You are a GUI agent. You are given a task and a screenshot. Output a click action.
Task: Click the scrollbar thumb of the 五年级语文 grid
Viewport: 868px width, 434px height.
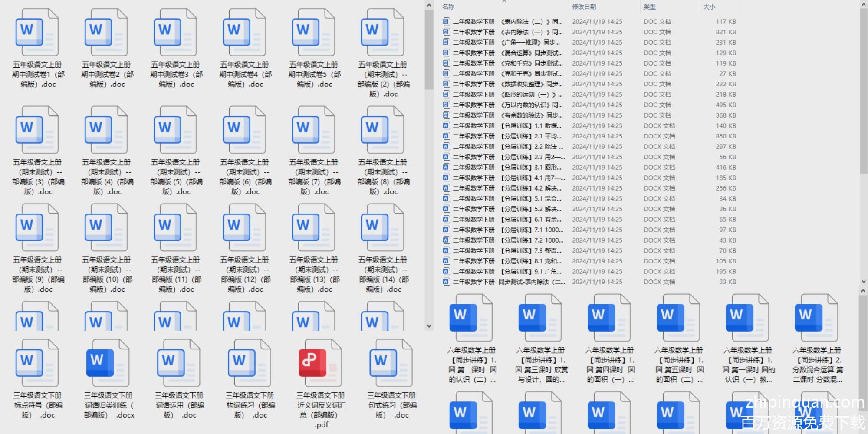429,49
